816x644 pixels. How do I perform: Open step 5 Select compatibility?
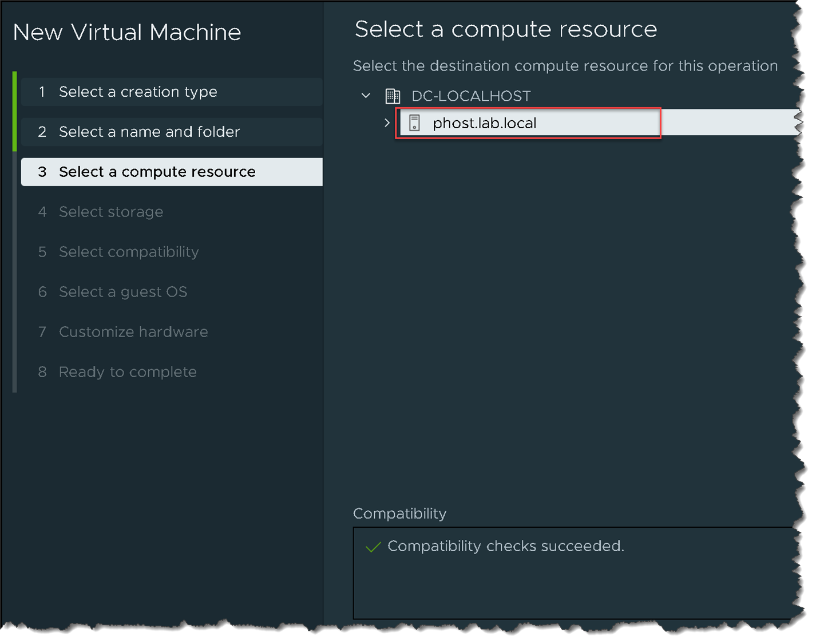[129, 252]
